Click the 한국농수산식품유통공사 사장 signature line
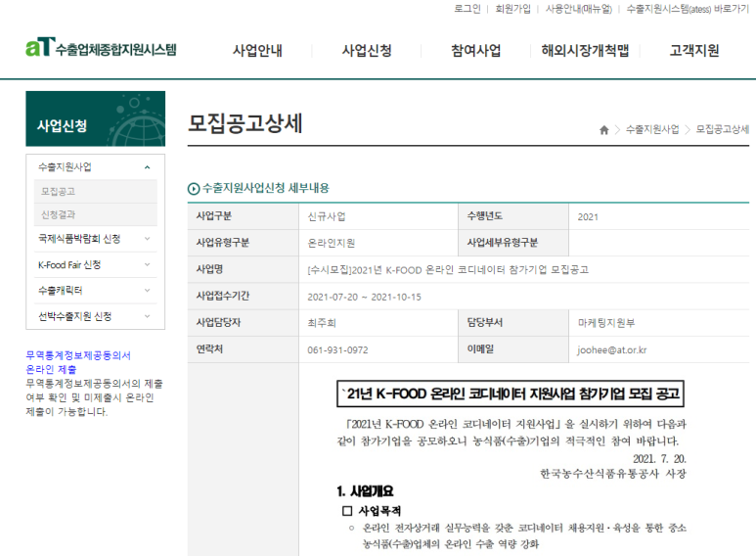The height and width of the screenshot is (556, 756). (613, 474)
